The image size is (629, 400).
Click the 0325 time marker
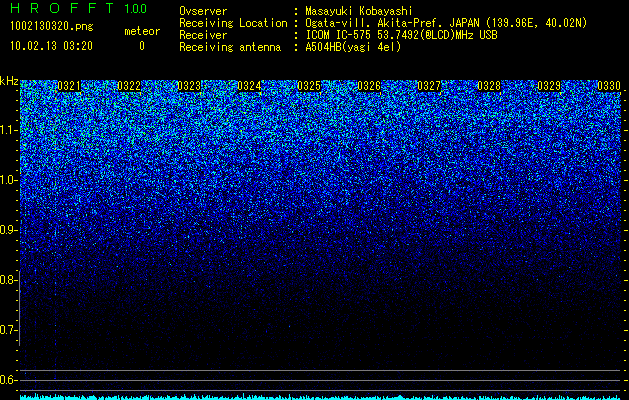(x=309, y=86)
